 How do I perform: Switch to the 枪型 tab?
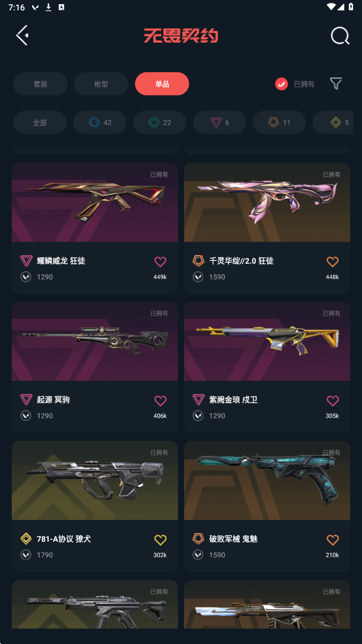[x=101, y=84]
